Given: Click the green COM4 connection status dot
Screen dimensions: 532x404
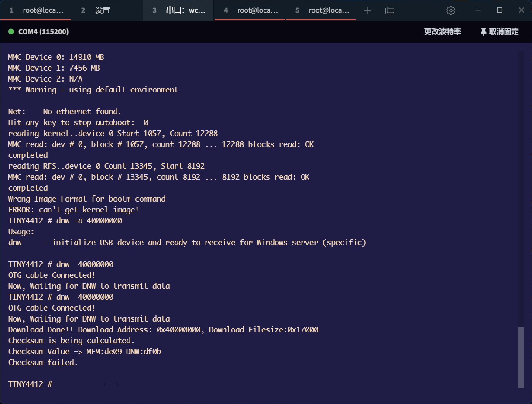Looking at the screenshot, I should point(11,31).
